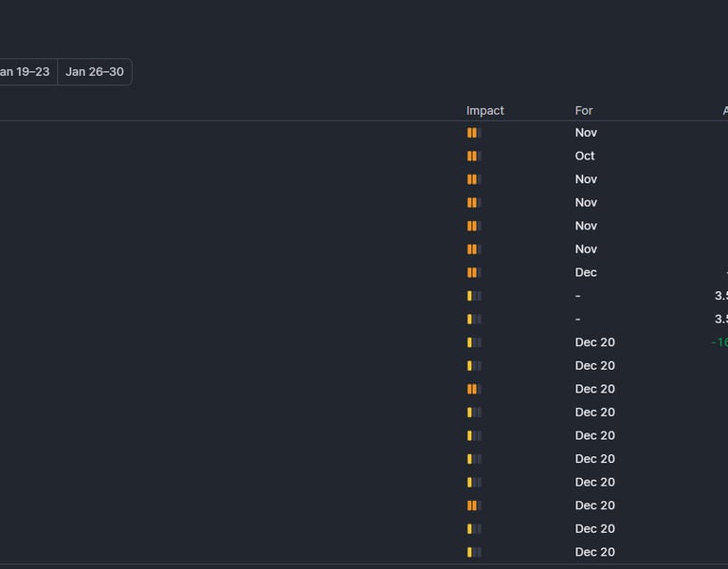Switch to the Jan 19–23 tab
The height and width of the screenshot is (569, 728).
point(26,72)
